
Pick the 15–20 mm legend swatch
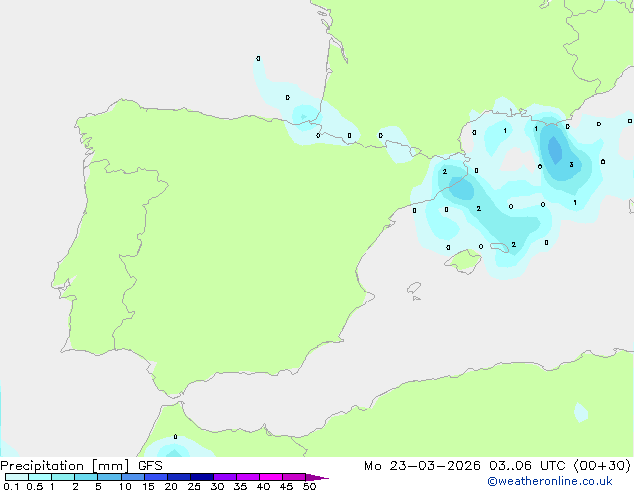(x=156, y=477)
